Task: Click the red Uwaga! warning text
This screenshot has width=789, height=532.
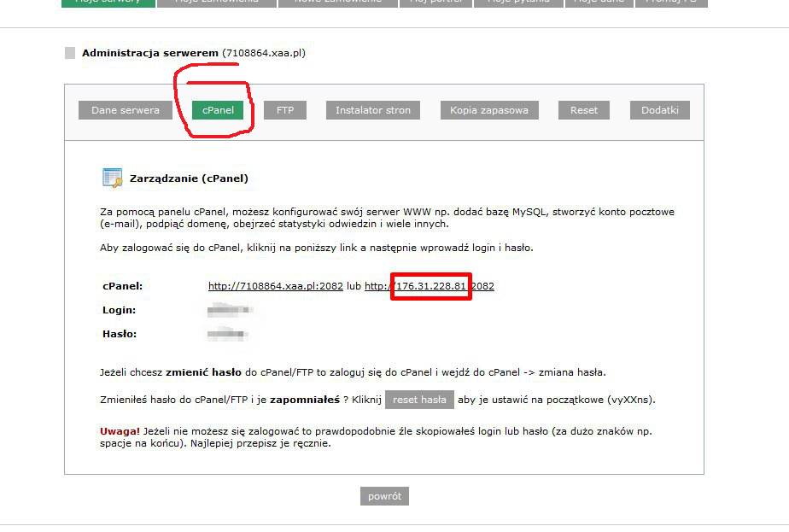Action: tap(120, 431)
